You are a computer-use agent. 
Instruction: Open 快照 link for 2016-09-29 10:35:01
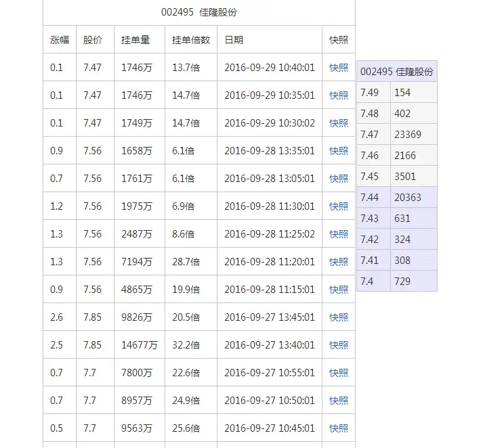point(339,95)
